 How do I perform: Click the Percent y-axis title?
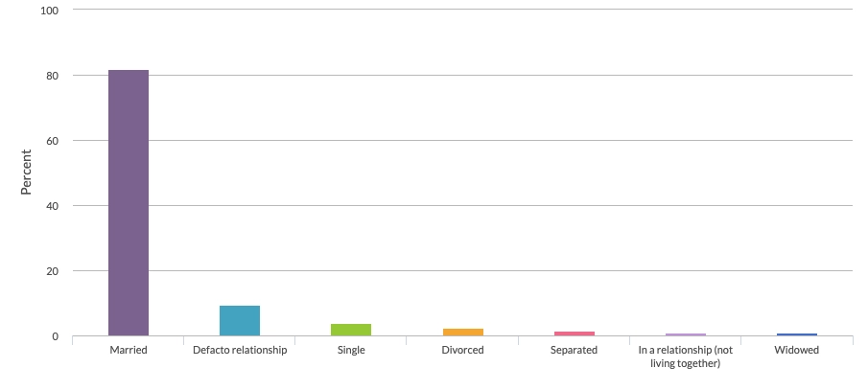coord(26,172)
